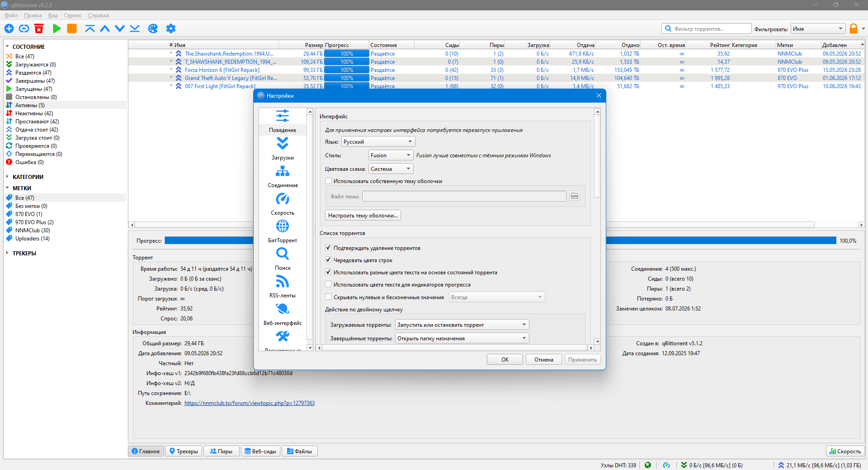Screen dimensions: 868x470
Task: Open the Завершённые торренты action dropdown
Action: [x=462, y=338]
